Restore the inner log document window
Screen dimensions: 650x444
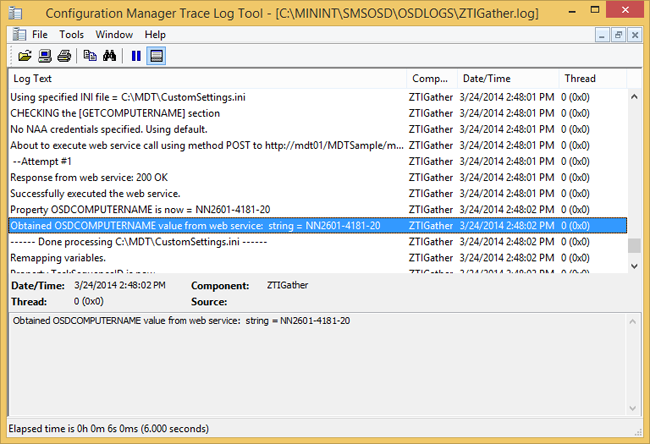618,34
